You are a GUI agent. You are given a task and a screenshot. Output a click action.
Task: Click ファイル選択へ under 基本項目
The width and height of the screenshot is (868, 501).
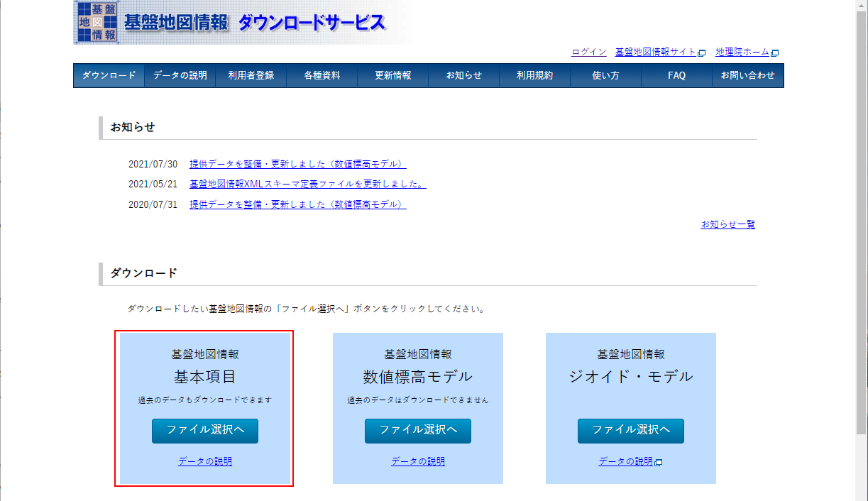point(205,431)
